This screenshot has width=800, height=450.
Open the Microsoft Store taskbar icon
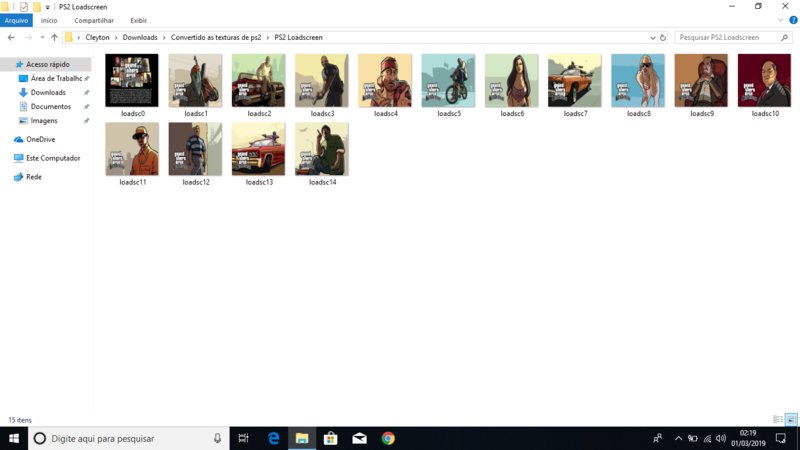tap(331, 438)
